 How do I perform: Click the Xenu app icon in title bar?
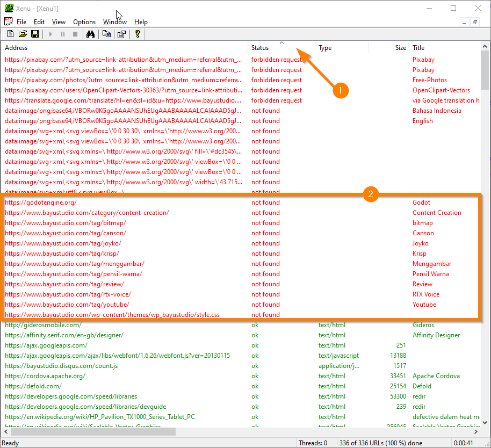tap(9, 8)
